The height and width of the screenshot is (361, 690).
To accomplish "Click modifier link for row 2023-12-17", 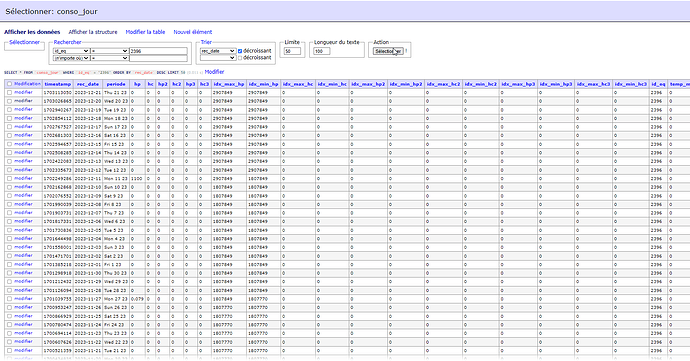I will 23,127.
